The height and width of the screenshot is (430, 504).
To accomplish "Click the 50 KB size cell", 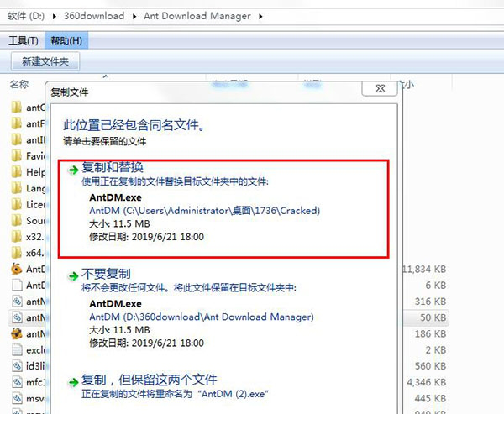I will point(433,317).
